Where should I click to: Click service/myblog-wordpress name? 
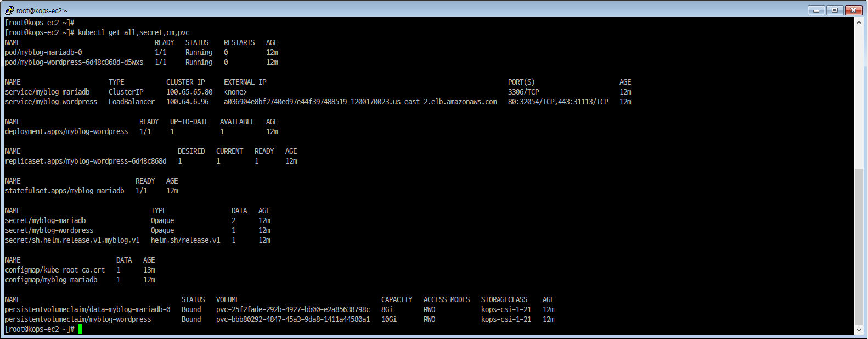coord(51,102)
